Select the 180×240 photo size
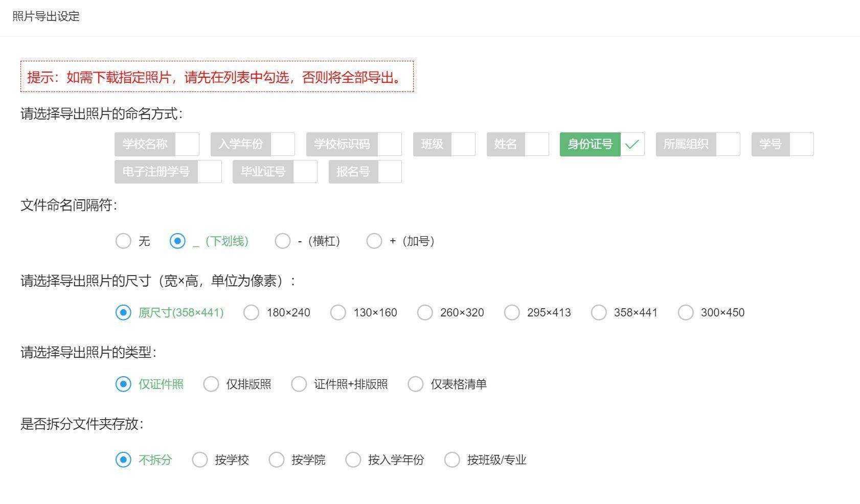Screen dimensions: 860x504 tap(251, 312)
